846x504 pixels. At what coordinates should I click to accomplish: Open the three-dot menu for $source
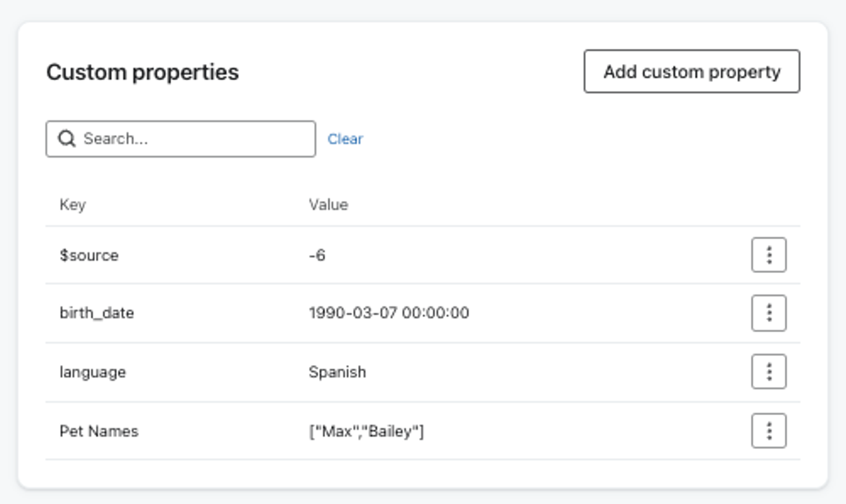click(x=769, y=255)
